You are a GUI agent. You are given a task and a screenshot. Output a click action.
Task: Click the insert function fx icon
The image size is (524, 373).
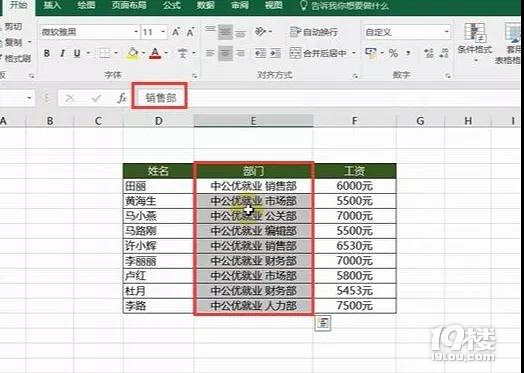(x=122, y=98)
